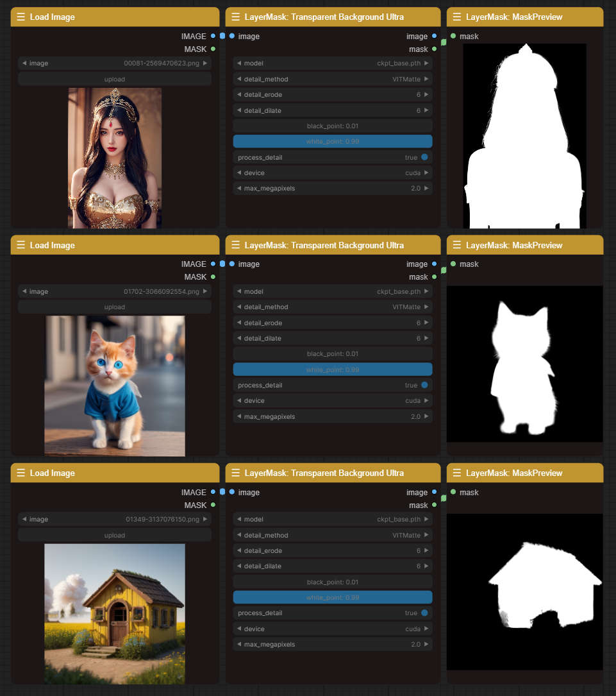Viewport: 616px width, 696px height.
Task: Click the menu icon on the middle Transparent Background Ultra node
Action: 235,245
